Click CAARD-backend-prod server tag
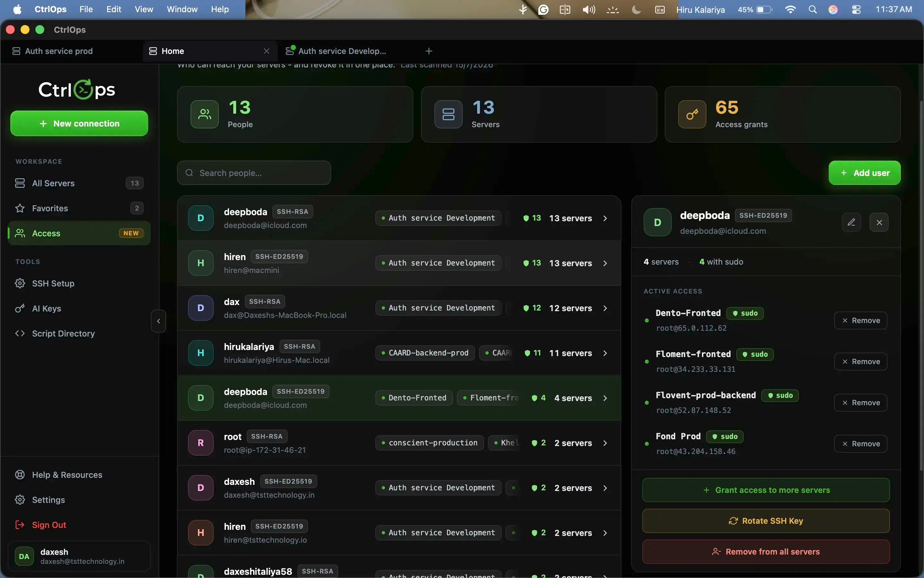This screenshot has height=578, width=924. [x=425, y=353]
